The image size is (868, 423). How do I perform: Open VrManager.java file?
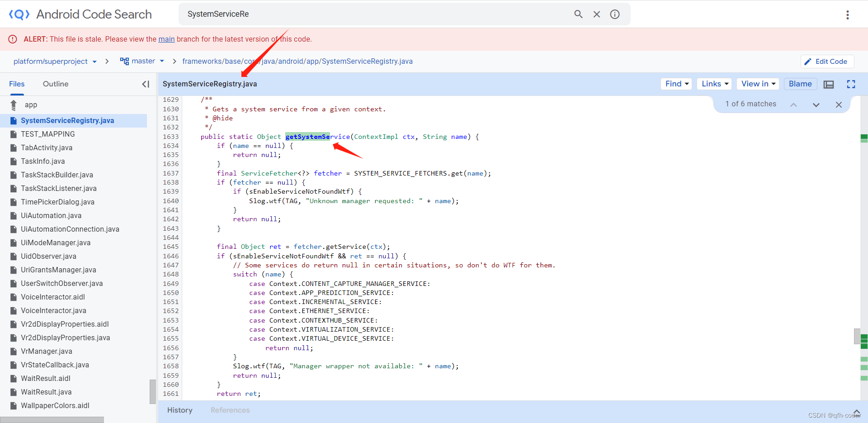(47, 352)
